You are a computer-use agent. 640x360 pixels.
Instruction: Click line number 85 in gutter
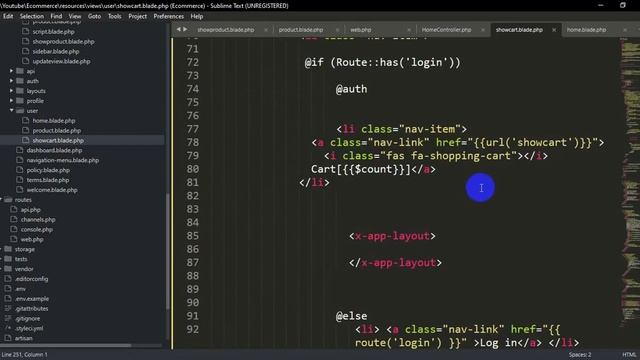(193, 236)
